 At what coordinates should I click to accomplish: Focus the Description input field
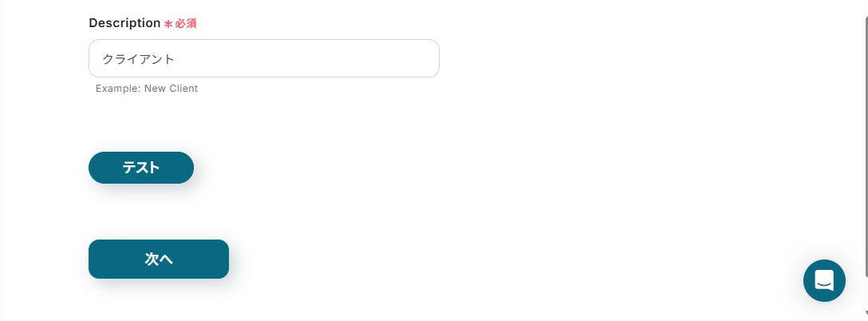[x=264, y=58]
